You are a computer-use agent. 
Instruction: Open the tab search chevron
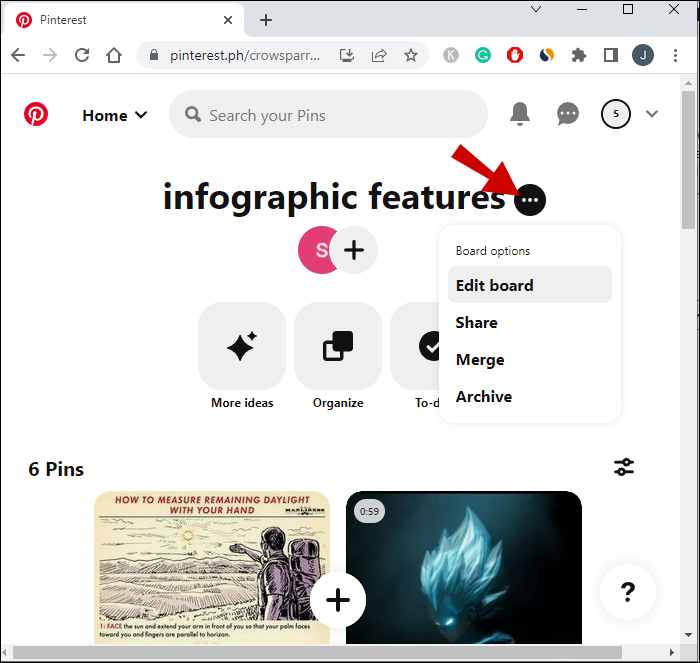pyautogui.click(x=536, y=9)
